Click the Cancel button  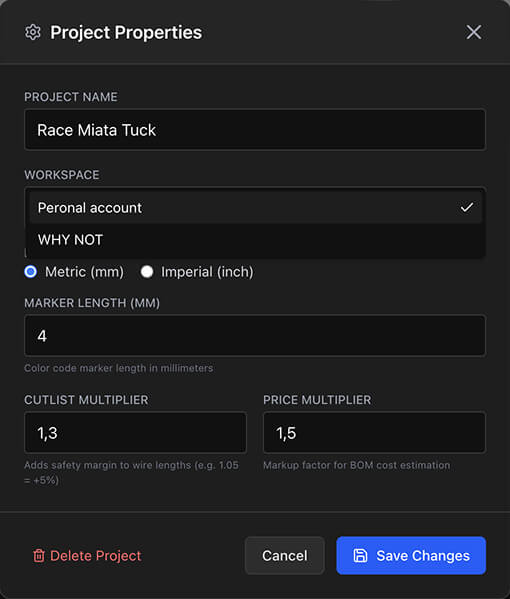tap(285, 555)
